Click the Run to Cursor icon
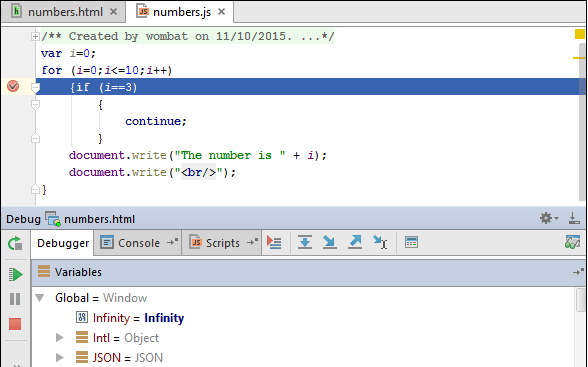This screenshot has height=367, width=588. click(380, 243)
